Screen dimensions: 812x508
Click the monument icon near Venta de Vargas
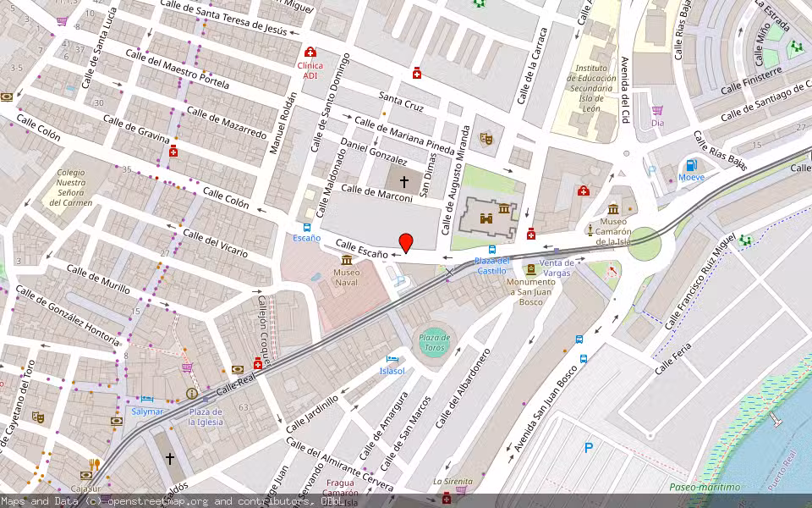point(531,270)
